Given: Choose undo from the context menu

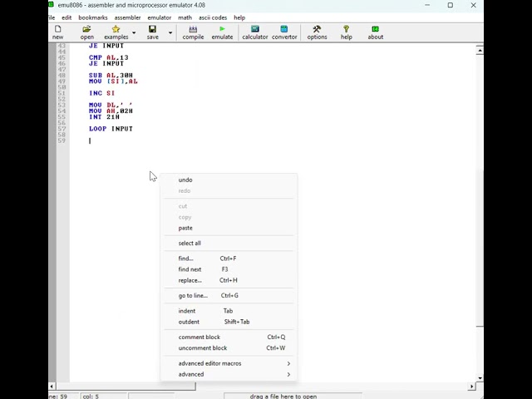Looking at the screenshot, I should [229, 180].
